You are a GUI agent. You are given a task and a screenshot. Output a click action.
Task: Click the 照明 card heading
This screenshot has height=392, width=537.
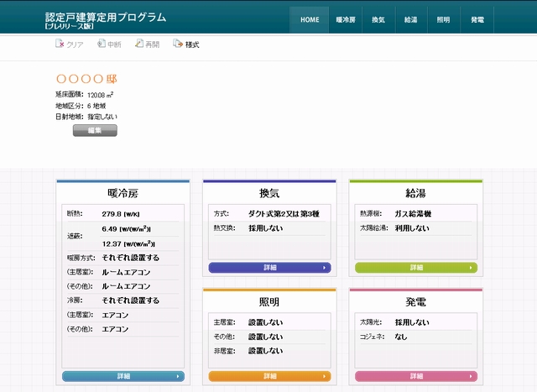(x=269, y=301)
